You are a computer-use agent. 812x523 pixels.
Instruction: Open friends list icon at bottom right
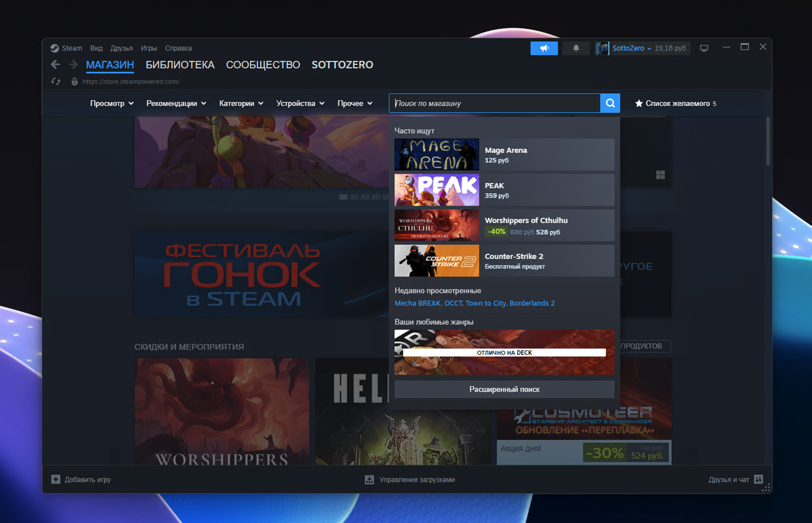click(x=758, y=479)
